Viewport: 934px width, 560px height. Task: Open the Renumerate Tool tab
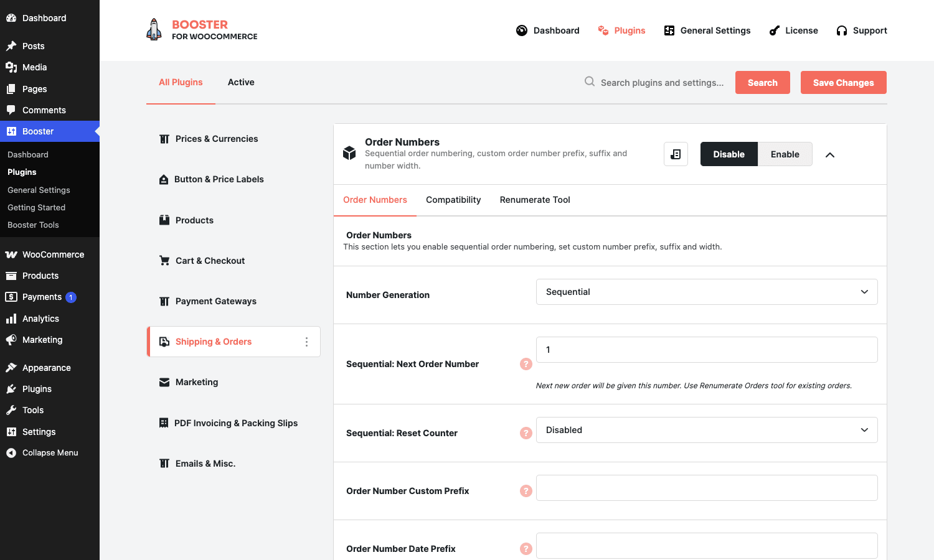(535, 200)
